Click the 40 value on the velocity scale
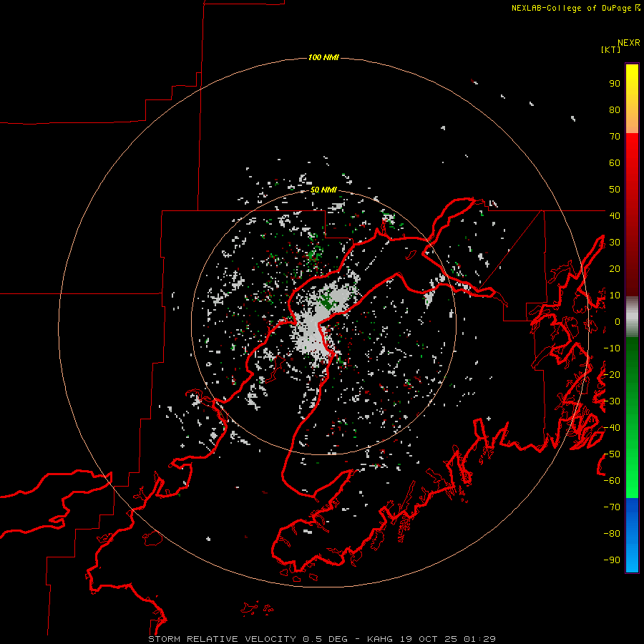This screenshot has width=644, height=644. coord(615,215)
